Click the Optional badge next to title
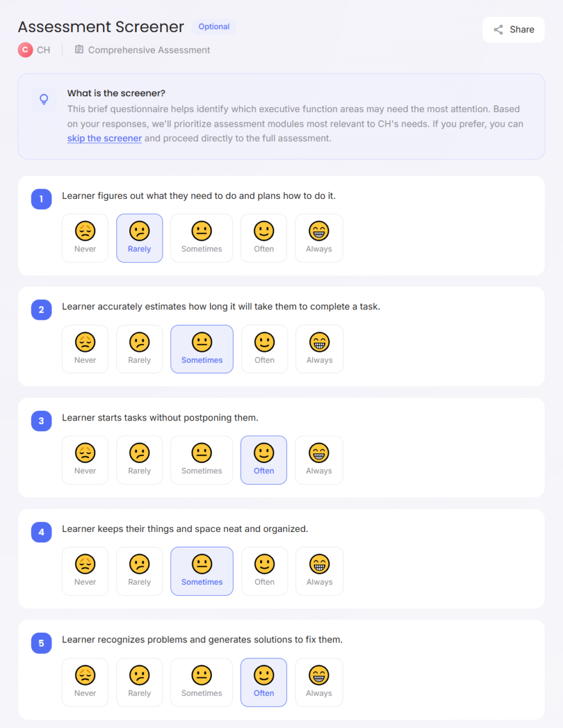 (x=214, y=27)
